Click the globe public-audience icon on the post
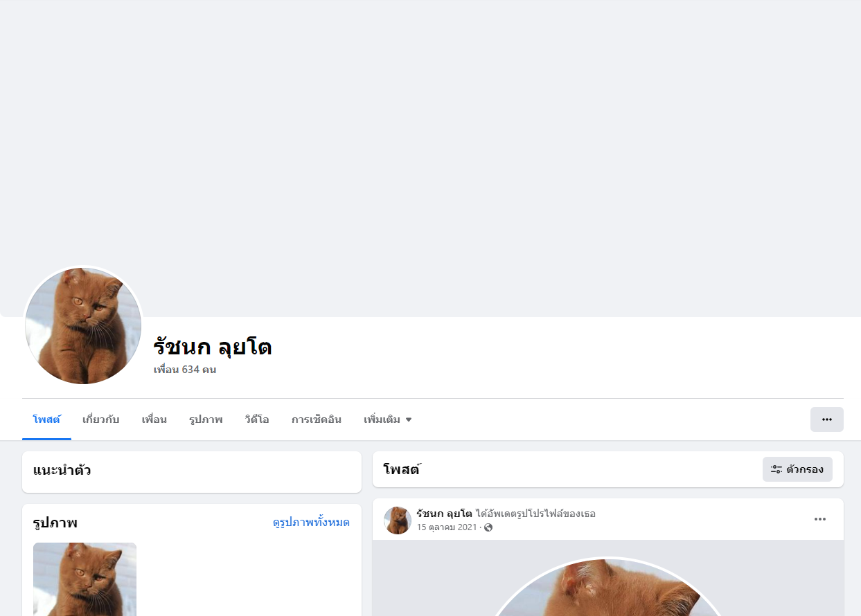The image size is (861, 616). 488,527
